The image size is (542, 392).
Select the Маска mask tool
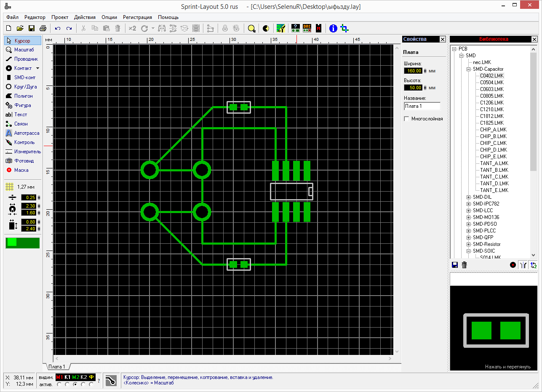click(x=23, y=170)
